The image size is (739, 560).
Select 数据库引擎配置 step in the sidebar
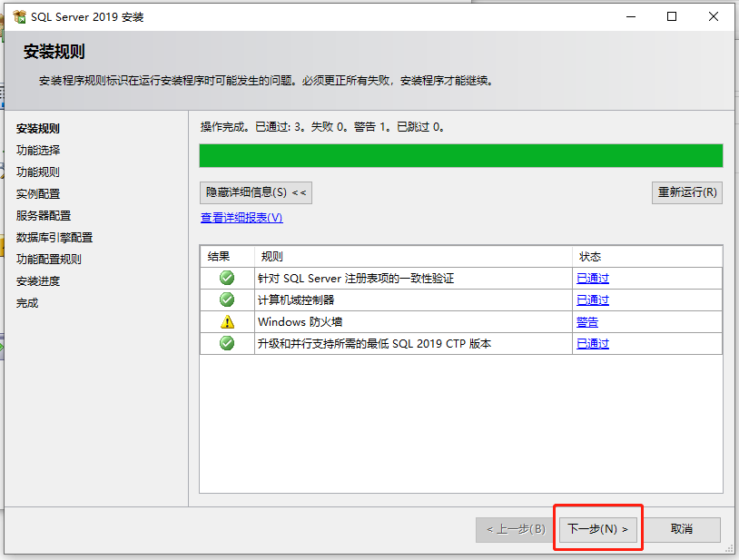54,238
